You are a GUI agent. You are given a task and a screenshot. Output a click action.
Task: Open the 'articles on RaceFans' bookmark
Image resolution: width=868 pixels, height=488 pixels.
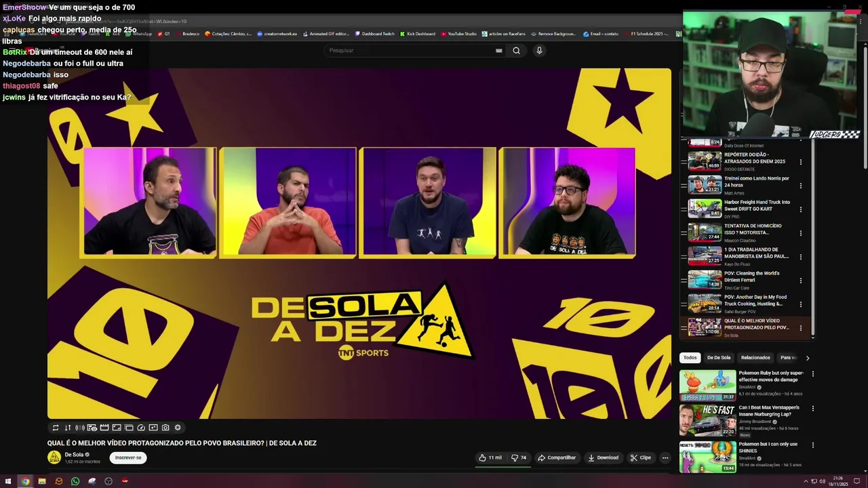tap(505, 34)
